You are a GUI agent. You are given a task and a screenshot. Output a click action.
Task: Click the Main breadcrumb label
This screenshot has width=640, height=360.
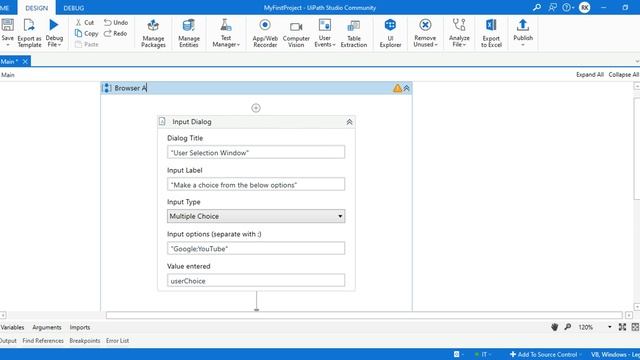coord(8,75)
